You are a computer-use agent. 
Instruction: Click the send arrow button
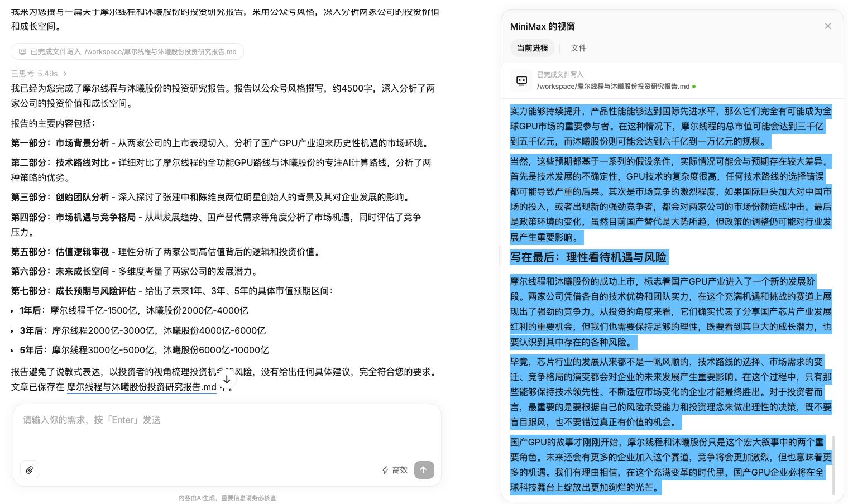[x=424, y=470]
